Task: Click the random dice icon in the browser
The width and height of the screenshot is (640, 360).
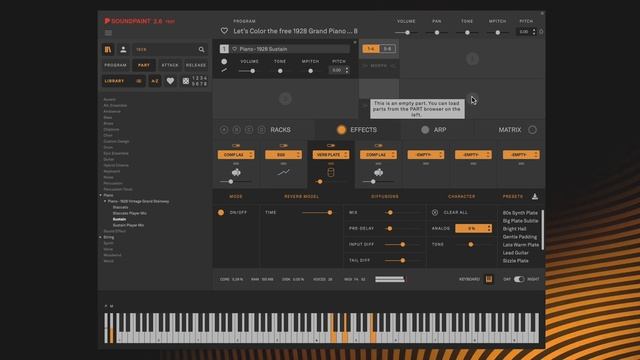Action: [186, 81]
